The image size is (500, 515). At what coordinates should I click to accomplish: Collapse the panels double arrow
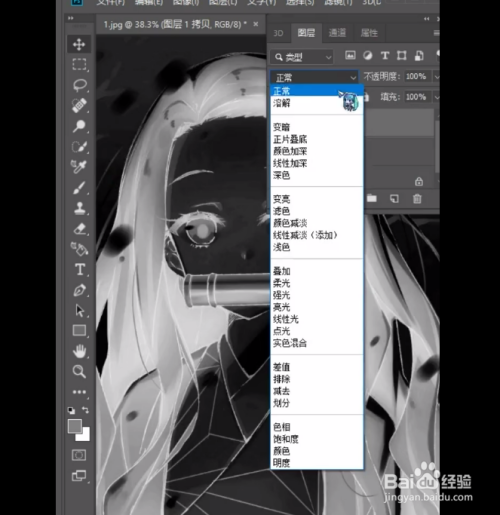coord(426,19)
